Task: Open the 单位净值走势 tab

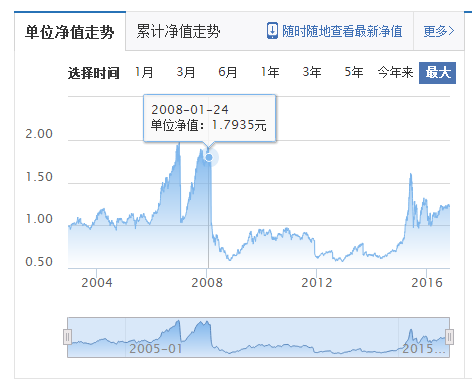Action: tap(70, 32)
